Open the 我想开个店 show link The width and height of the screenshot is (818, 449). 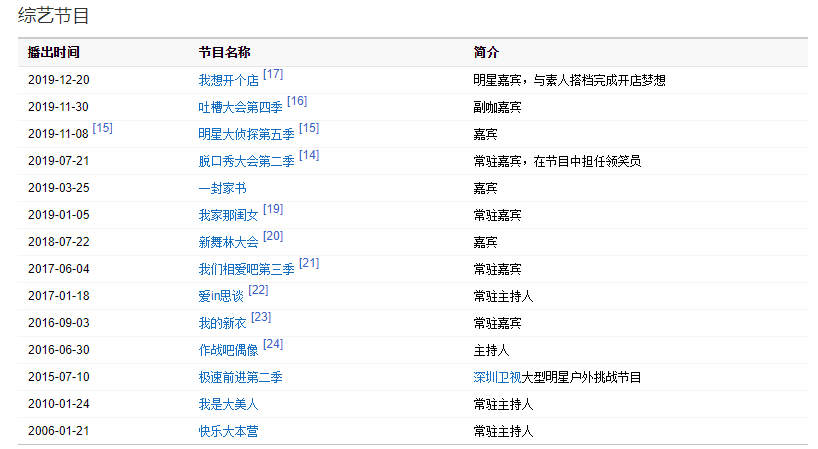coord(228,81)
